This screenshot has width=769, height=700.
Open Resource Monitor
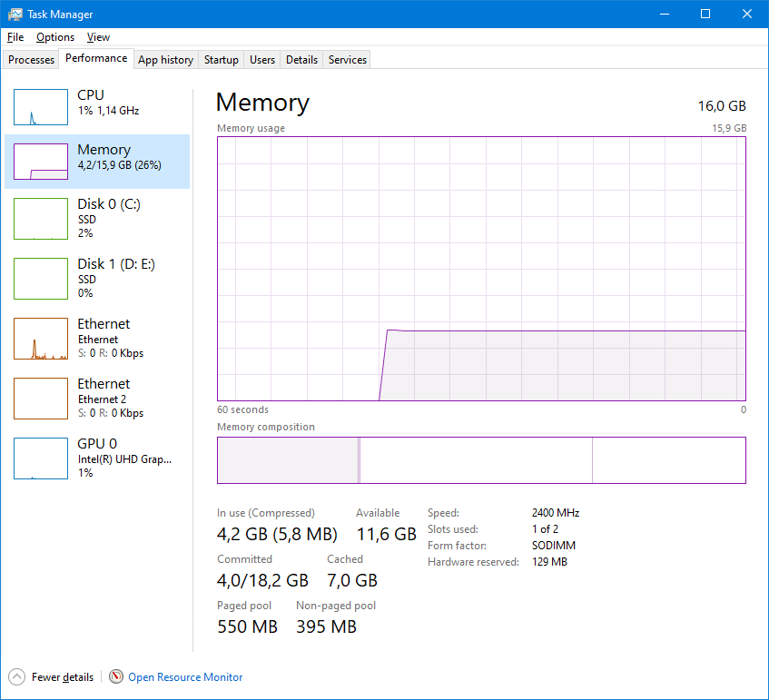(184, 677)
